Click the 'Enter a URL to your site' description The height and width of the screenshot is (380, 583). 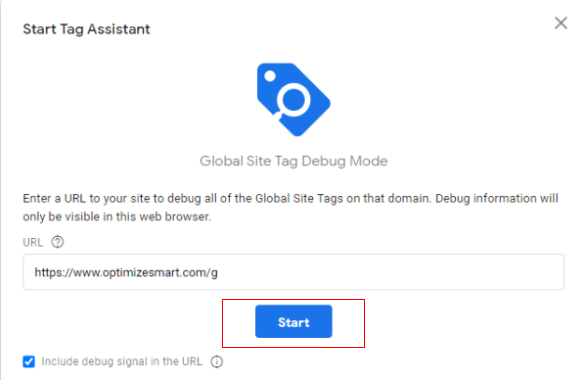[93, 199]
